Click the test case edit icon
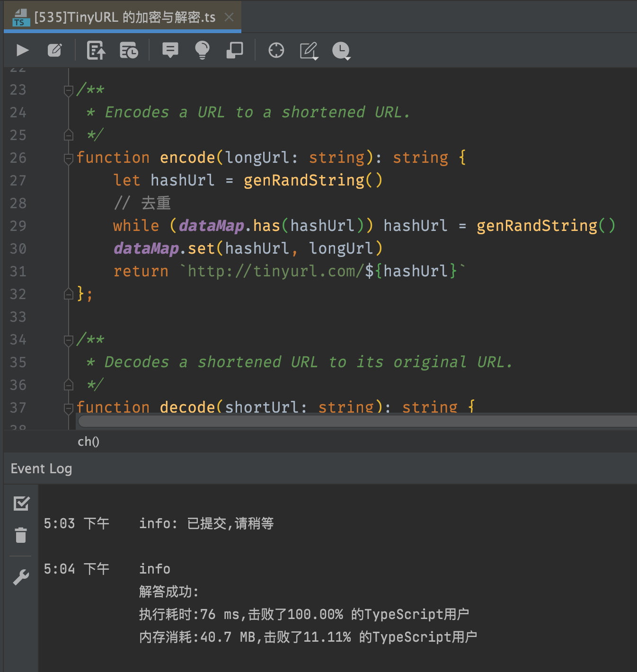Screen dimensions: 637x672 [x=54, y=50]
